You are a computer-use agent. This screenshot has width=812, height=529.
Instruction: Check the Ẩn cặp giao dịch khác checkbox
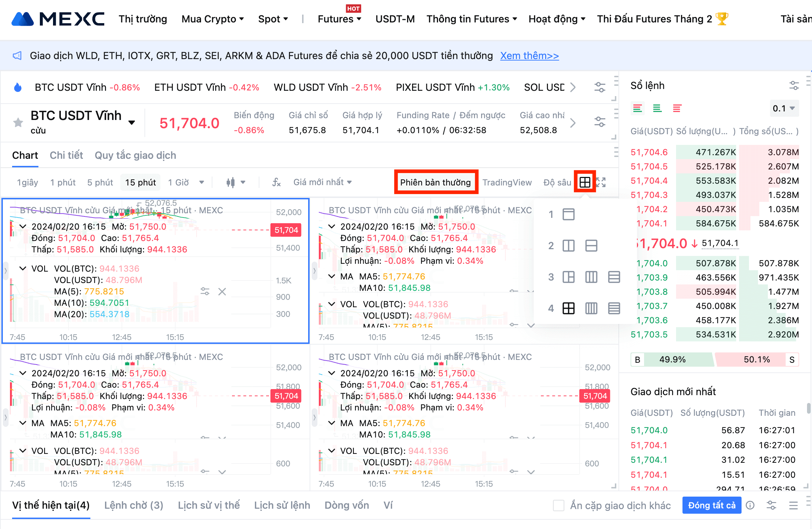click(x=559, y=506)
